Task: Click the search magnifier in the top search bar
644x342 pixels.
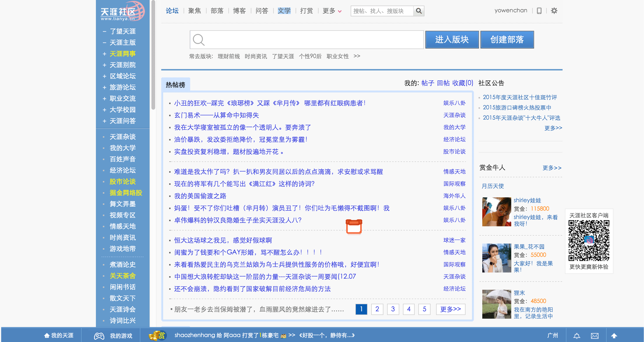Action: click(419, 11)
